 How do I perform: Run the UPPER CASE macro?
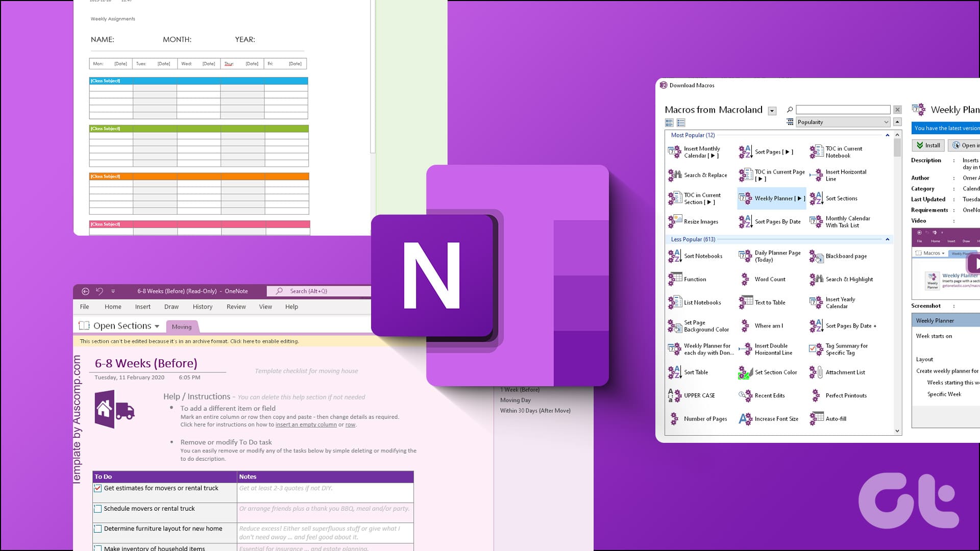(x=700, y=395)
